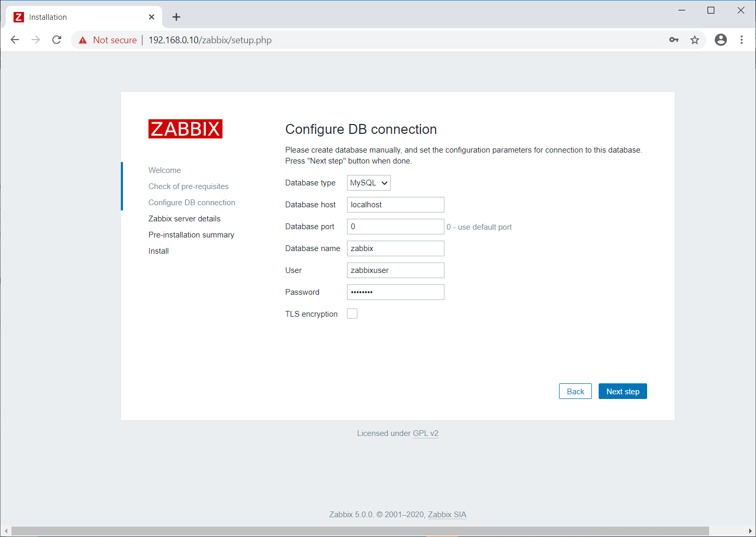Image resolution: width=756 pixels, height=537 pixels.
Task: Click the User field with zabbixuser
Action: click(x=395, y=270)
